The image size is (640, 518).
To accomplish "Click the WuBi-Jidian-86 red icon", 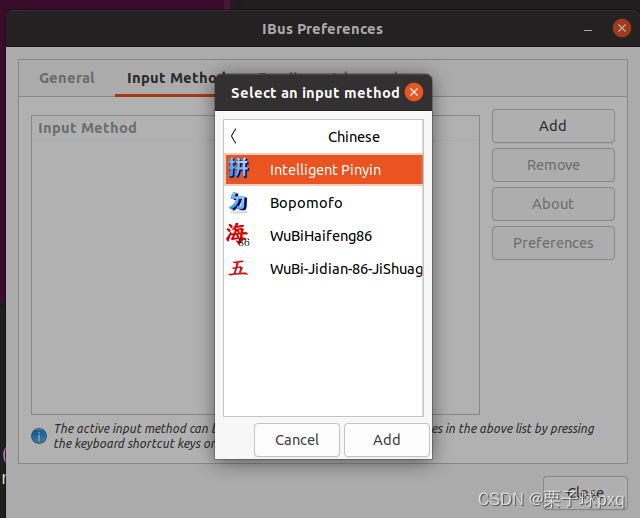I will [x=238, y=269].
